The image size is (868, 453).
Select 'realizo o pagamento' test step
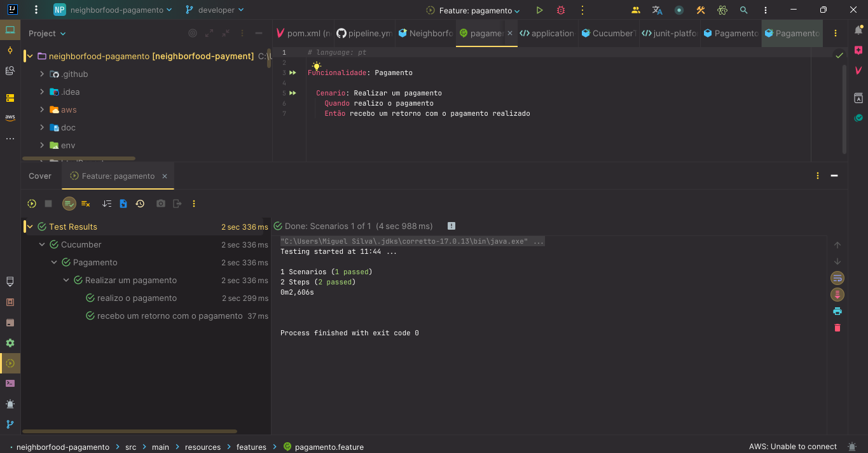click(137, 298)
